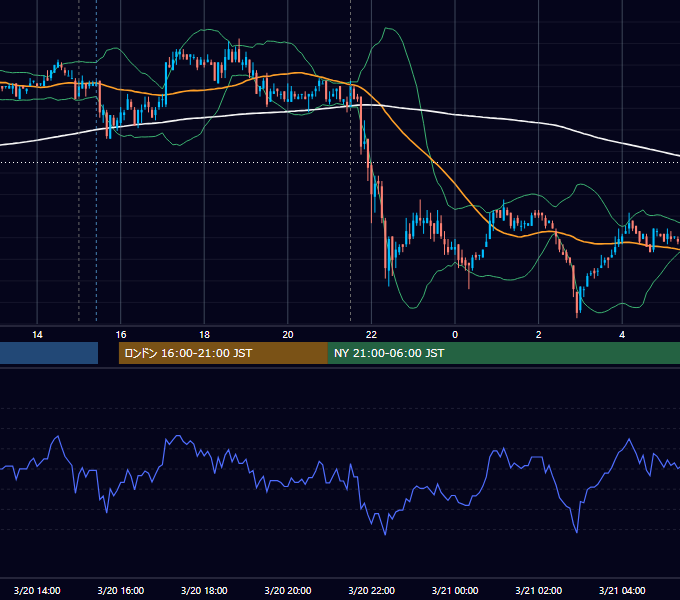Click the 3/20 20:00 date label
The height and width of the screenshot is (600, 680).
point(288,590)
